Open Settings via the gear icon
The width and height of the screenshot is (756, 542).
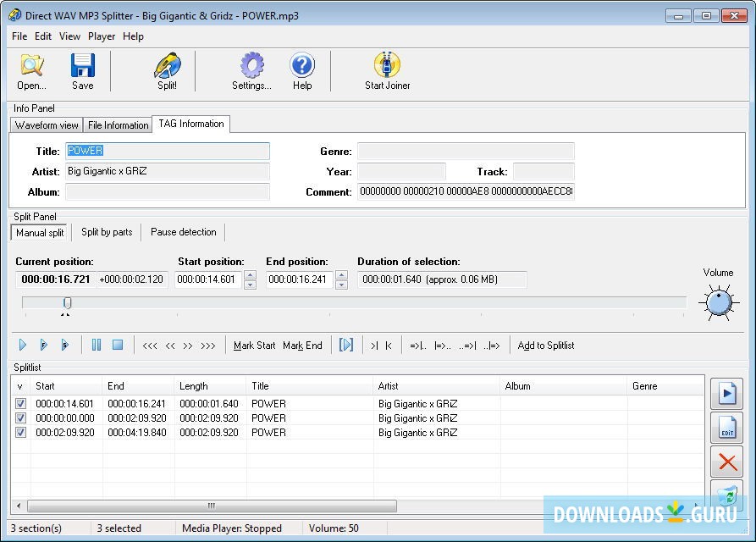click(x=251, y=71)
